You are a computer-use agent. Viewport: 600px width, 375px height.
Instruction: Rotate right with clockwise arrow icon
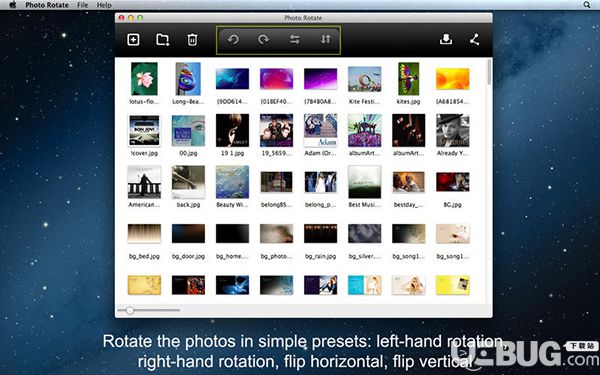[x=263, y=39]
